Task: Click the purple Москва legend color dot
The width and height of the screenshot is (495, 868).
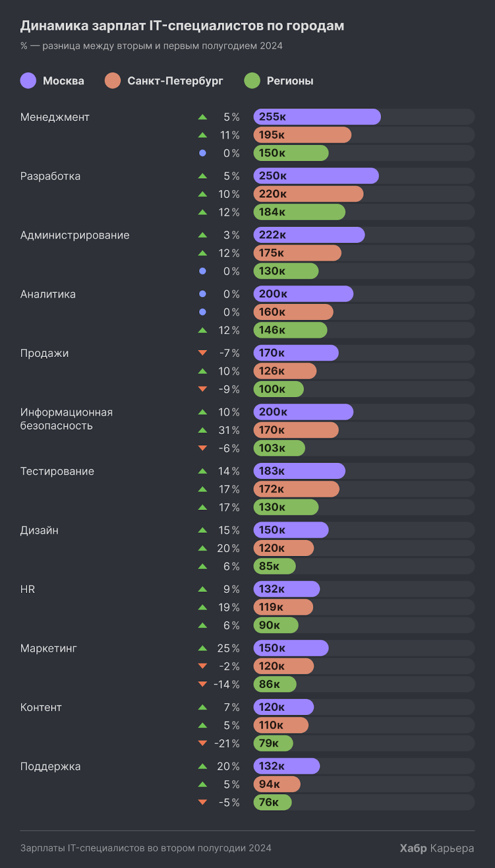Action: [28, 81]
